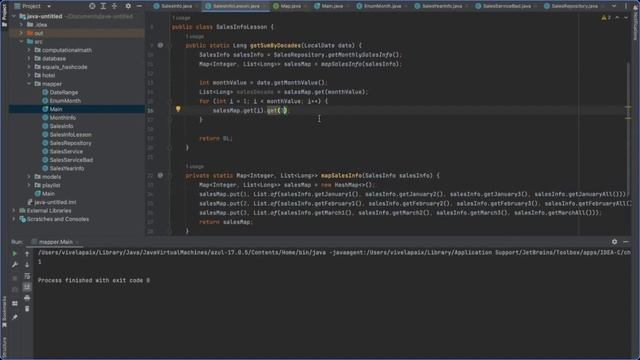
Task: Rerun mapper.Main with green play icon
Action: 15,253
